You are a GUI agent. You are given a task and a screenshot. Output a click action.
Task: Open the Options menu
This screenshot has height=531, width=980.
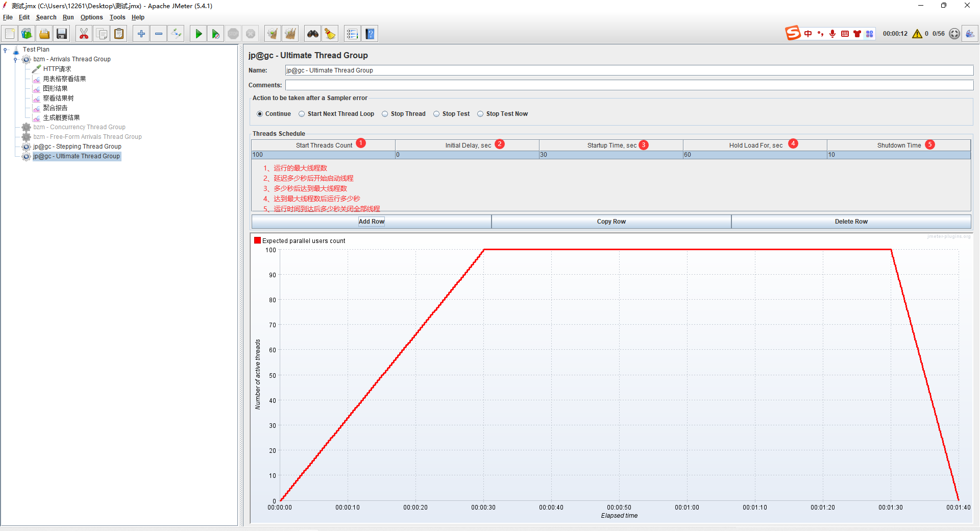pyautogui.click(x=91, y=17)
